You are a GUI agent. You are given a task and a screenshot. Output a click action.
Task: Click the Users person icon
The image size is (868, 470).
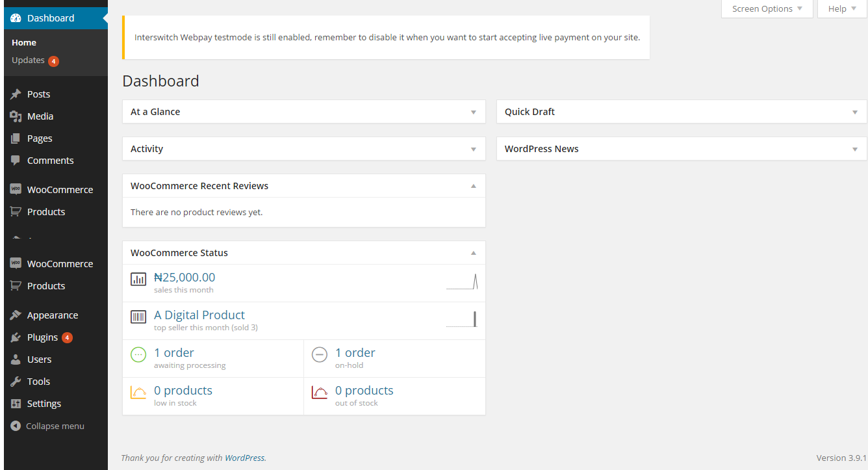[16, 359]
